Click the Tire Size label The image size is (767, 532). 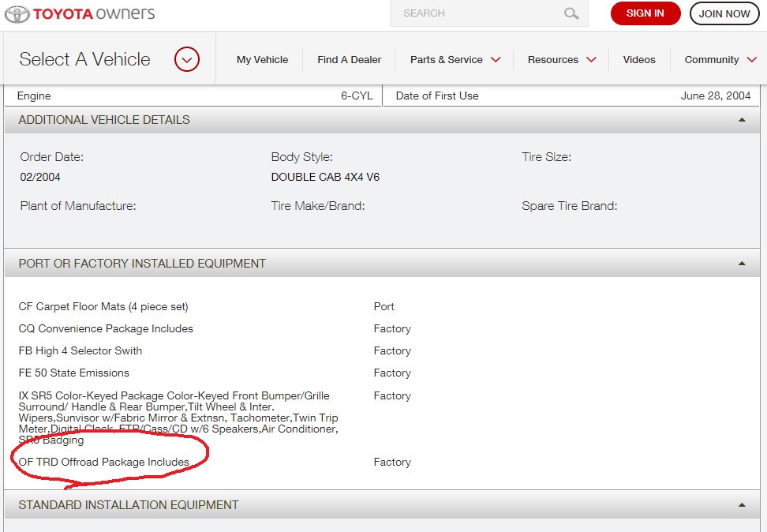[x=546, y=157]
